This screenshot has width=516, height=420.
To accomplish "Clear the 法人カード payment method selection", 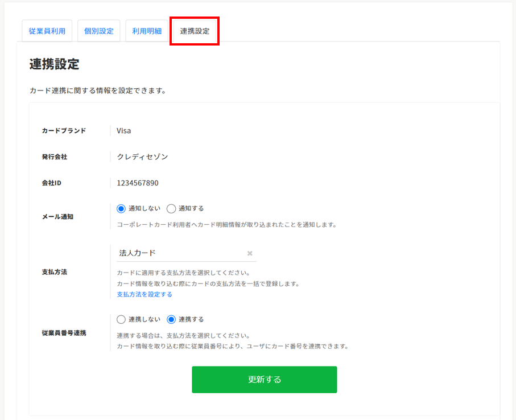I will tap(249, 253).
